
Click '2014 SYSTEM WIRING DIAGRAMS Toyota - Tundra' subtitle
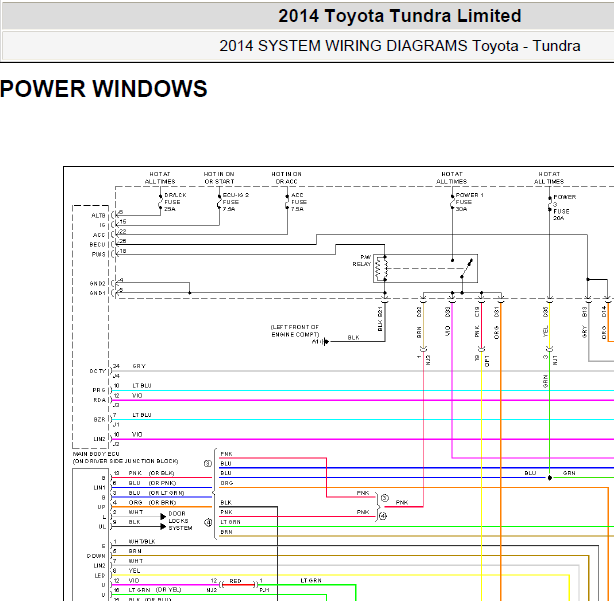[399, 46]
